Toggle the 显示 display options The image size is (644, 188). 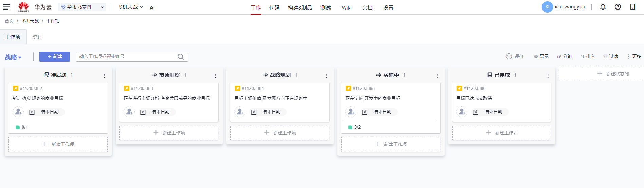point(541,56)
